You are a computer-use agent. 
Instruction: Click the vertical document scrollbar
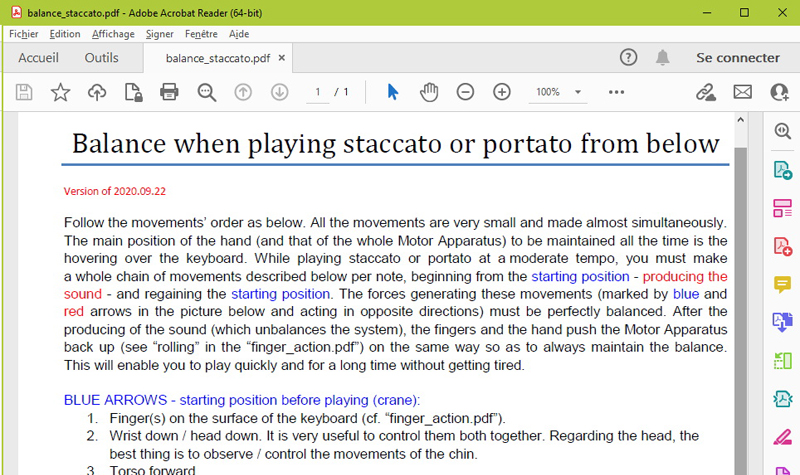point(740,300)
